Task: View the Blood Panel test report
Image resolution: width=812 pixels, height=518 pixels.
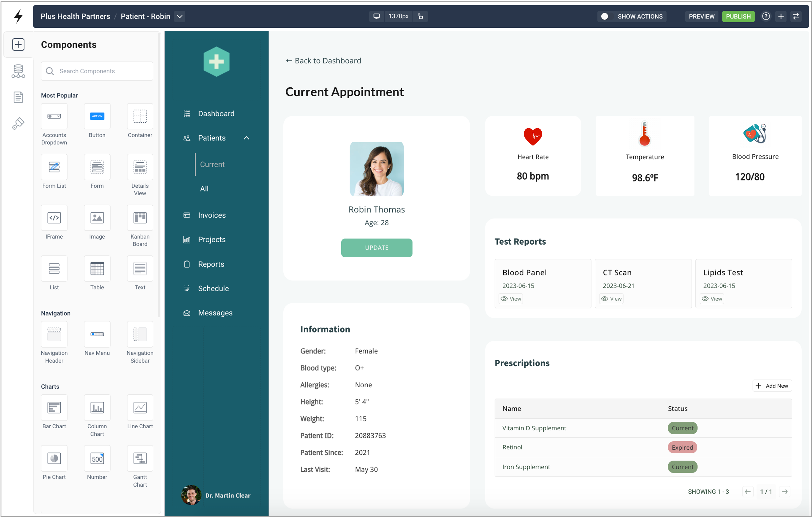Action: click(x=511, y=299)
